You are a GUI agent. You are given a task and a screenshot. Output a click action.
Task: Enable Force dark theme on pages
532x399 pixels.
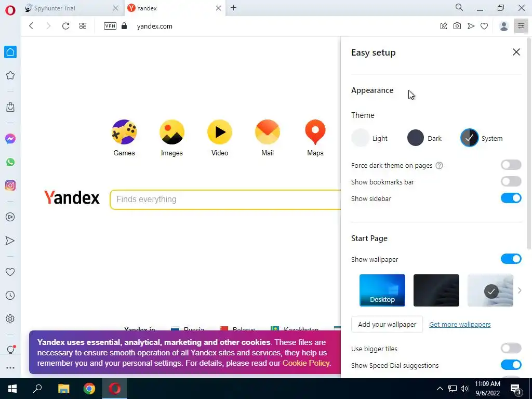click(511, 165)
